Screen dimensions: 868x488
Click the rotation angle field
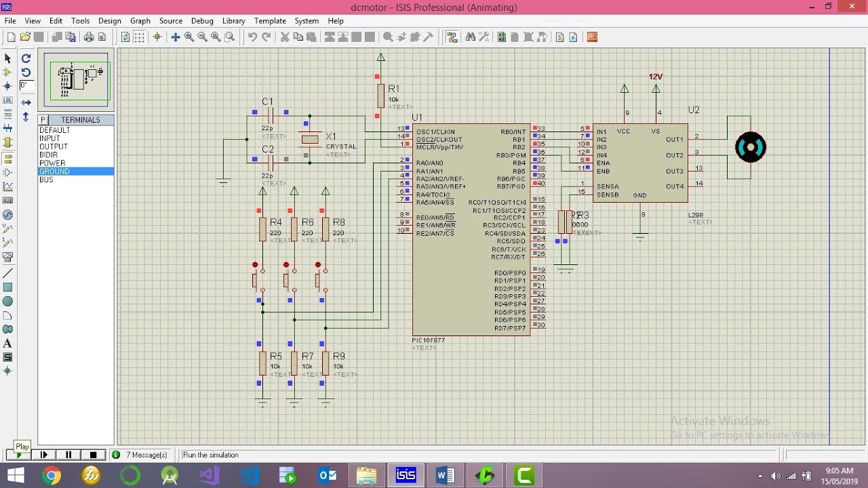26,85
